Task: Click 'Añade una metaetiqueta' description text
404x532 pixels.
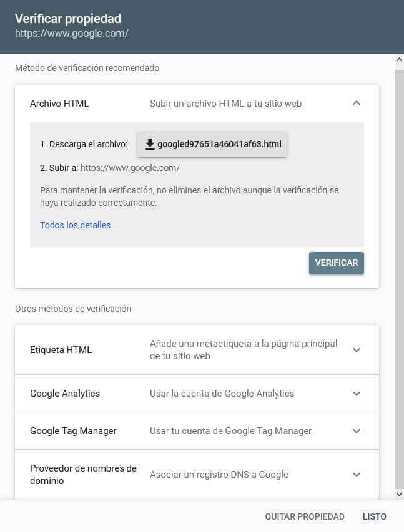Action: pos(244,350)
